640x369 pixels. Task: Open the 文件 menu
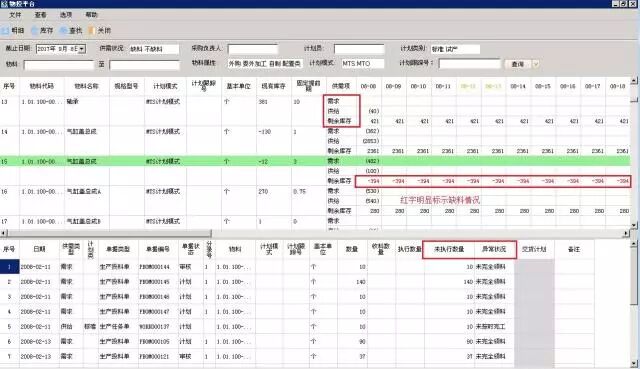point(15,15)
